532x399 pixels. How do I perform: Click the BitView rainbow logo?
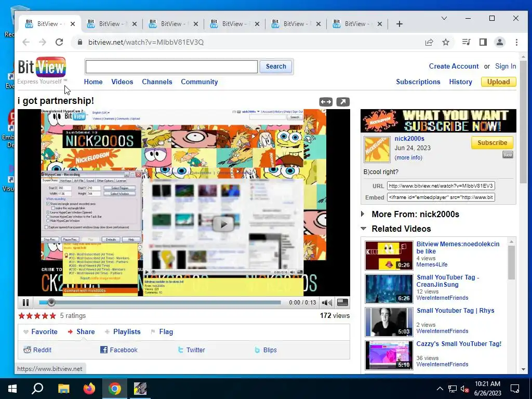click(42, 68)
